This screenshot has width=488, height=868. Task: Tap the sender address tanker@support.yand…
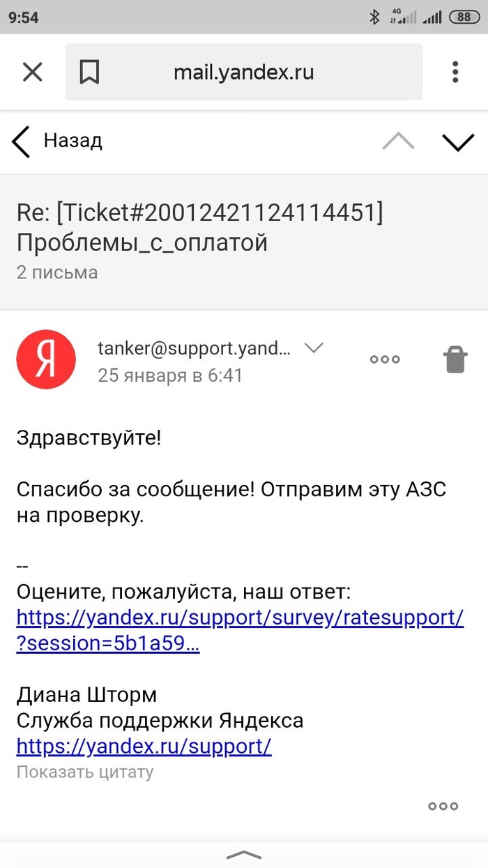click(194, 347)
